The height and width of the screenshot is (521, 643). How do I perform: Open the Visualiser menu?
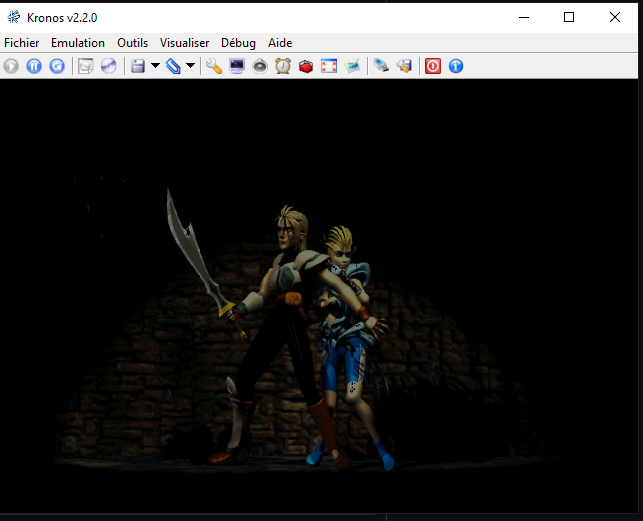pyautogui.click(x=185, y=43)
